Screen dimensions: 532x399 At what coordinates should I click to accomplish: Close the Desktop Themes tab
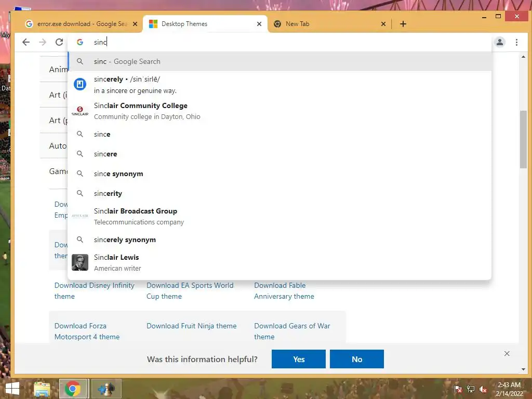[x=259, y=24]
